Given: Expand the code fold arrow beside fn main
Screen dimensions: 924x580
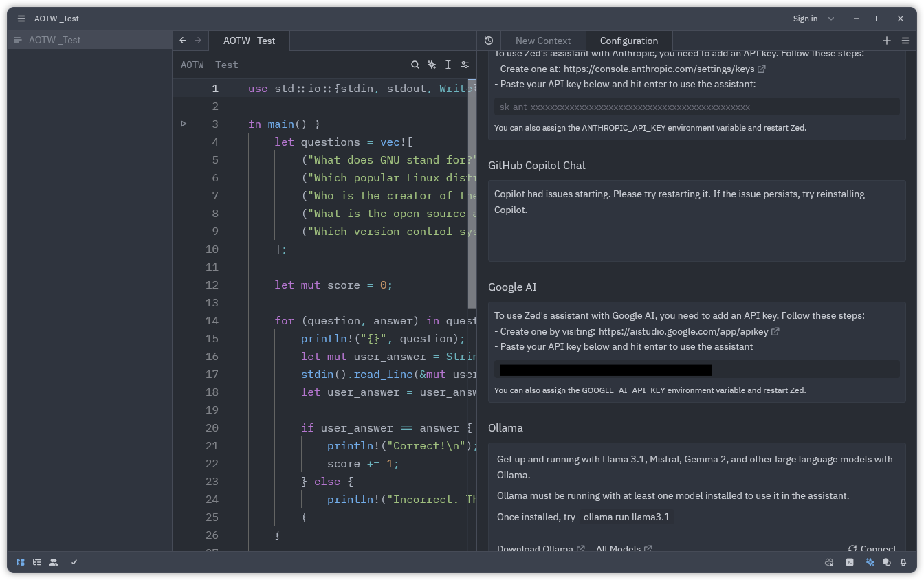Looking at the screenshot, I should click(x=184, y=124).
